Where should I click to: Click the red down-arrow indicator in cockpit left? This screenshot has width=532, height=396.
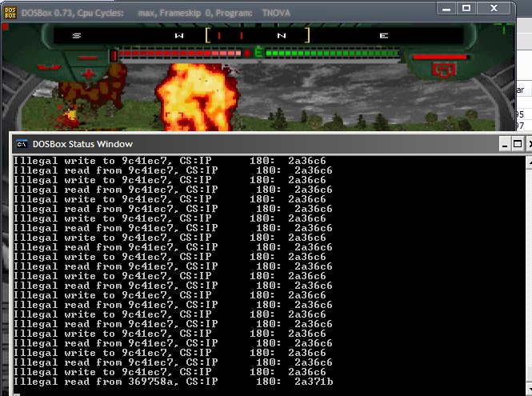coord(50,67)
